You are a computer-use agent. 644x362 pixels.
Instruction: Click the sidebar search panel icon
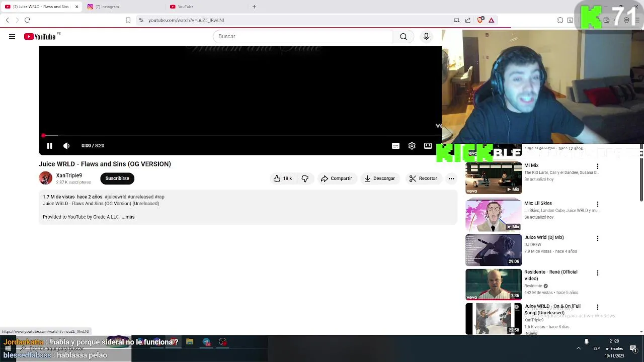click(570, 20)
